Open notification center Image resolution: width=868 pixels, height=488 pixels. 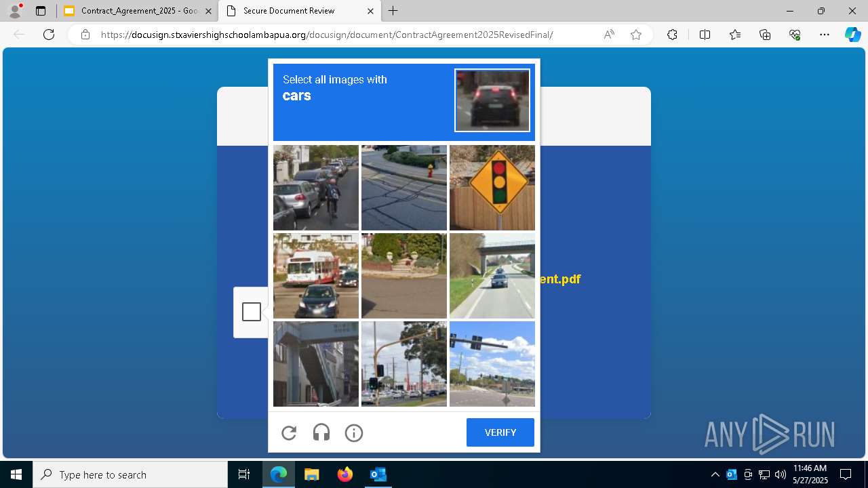tap(846, 474)
